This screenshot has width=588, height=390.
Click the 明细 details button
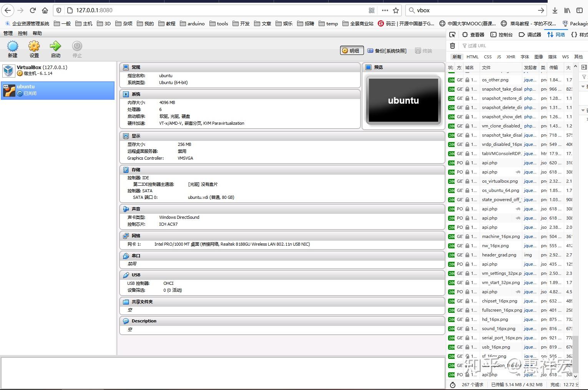pyautogui.click(x=351, y=50)
